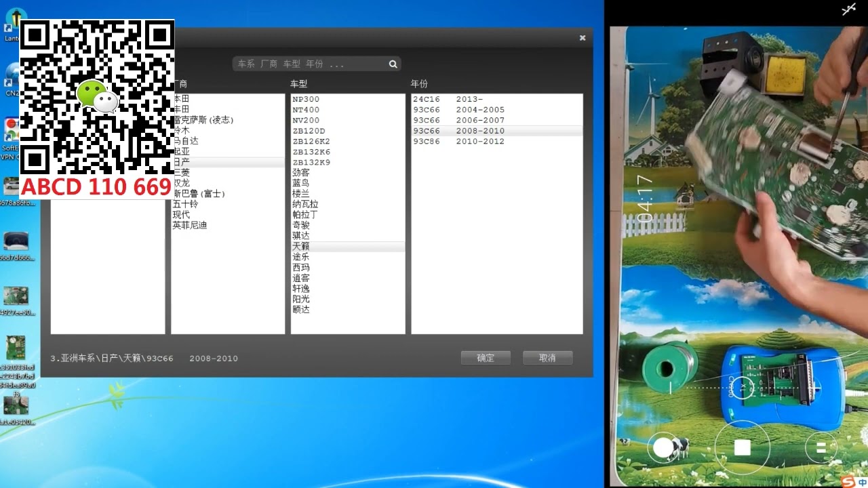868x488 pixels.
Task: Select model ZB132K9
Action: pyautogui.click(x=348, y=162)
